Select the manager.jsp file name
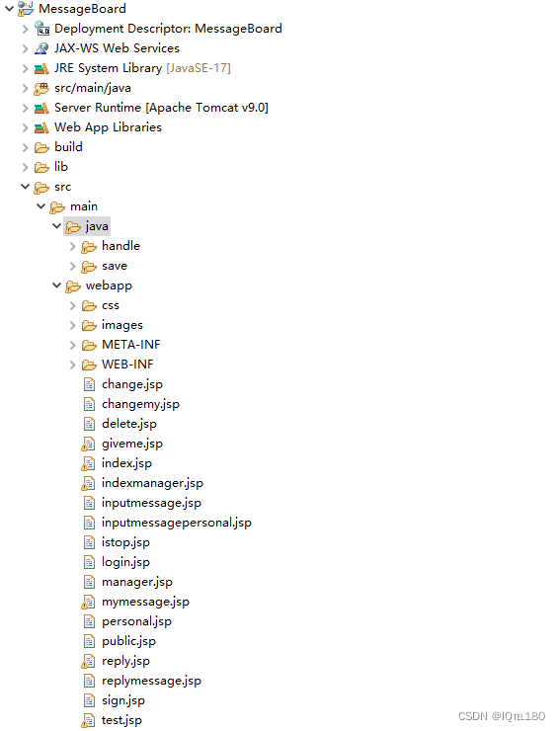This screenshot has height=731, width=560. tap(137, 582)
